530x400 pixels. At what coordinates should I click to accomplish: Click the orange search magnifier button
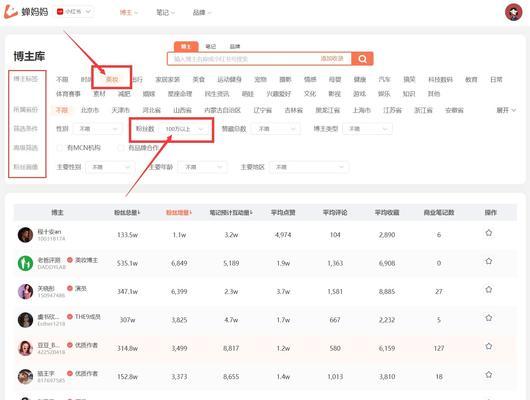point(362,59)
